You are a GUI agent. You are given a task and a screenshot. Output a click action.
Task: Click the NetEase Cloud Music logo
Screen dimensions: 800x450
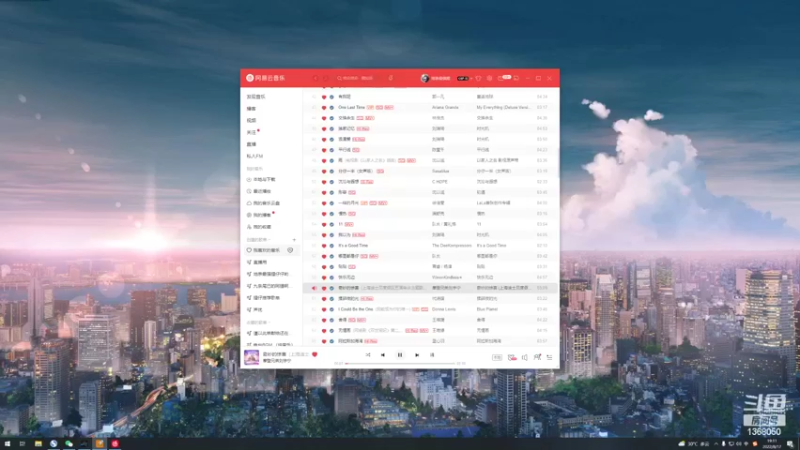pos(265,78)
